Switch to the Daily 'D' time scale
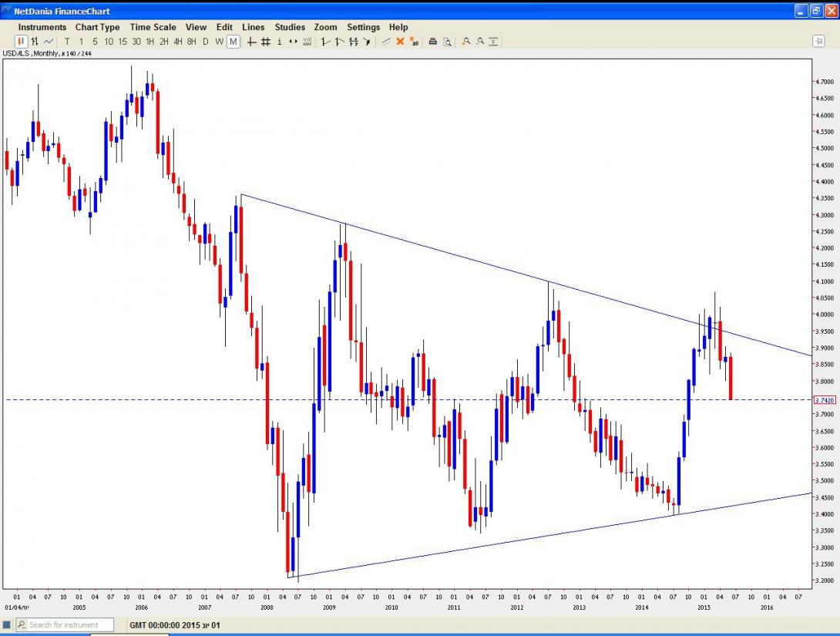Screen dimensions: 840x636 [x=206, y=42]
